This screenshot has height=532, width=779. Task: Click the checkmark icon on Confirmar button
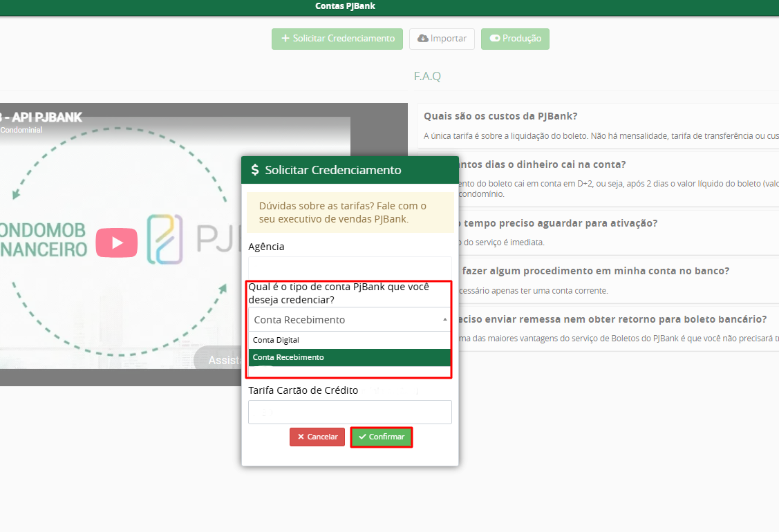pos(362,437)
